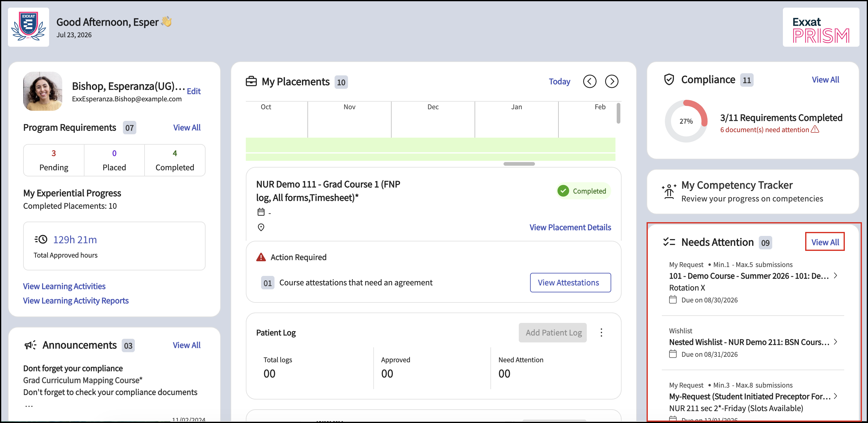View all Announcements
Screen dimensions: 868x423
pyautogui.click(x=186, y=345)
